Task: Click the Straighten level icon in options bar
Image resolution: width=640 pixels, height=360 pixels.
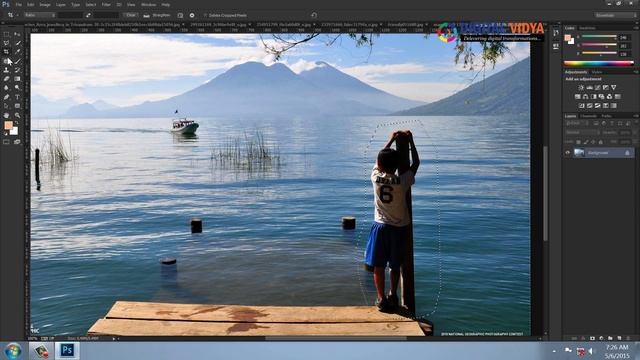Action: pos(147,15)
